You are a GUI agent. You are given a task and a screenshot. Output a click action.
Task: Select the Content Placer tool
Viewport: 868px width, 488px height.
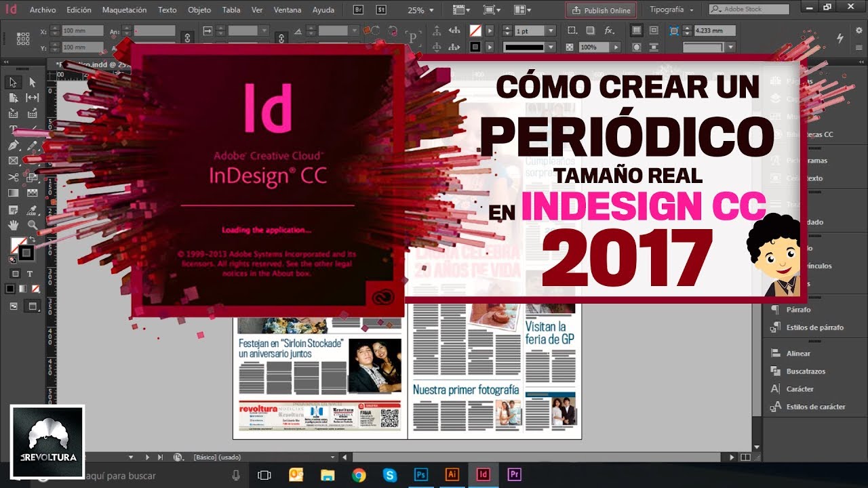[x=32, y=113]
